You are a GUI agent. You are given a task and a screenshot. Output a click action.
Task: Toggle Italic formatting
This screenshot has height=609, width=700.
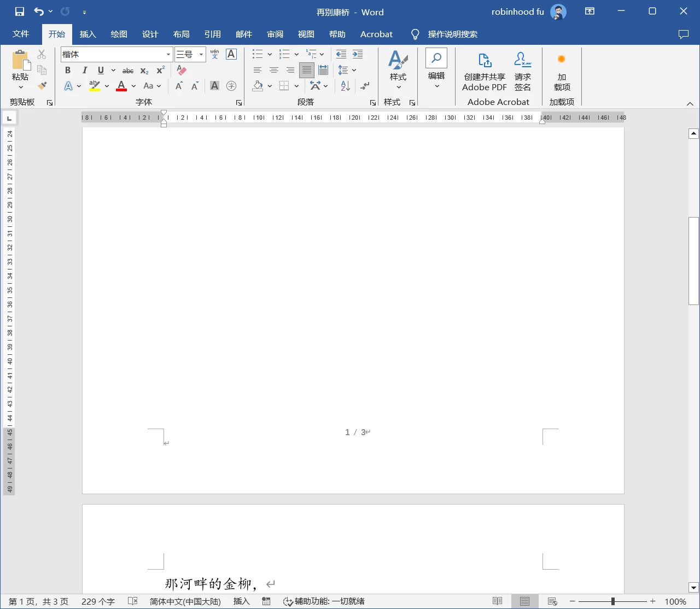click(x=84, y=71)
